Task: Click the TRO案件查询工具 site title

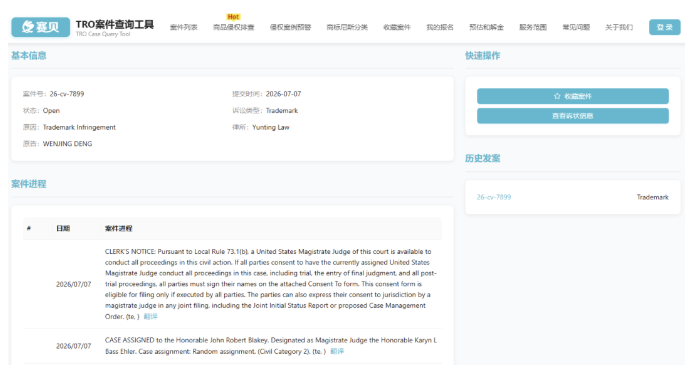Action: pos(114,24)
